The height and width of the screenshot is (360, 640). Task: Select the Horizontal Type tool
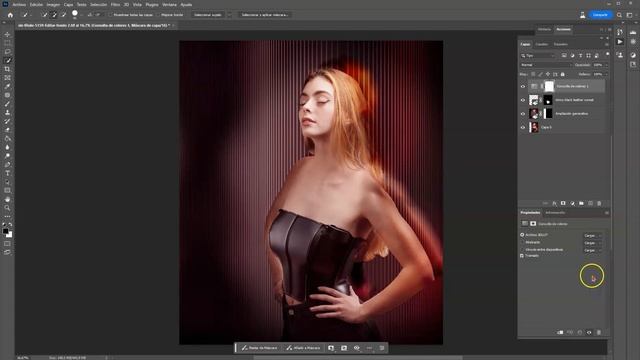point(7,173)
